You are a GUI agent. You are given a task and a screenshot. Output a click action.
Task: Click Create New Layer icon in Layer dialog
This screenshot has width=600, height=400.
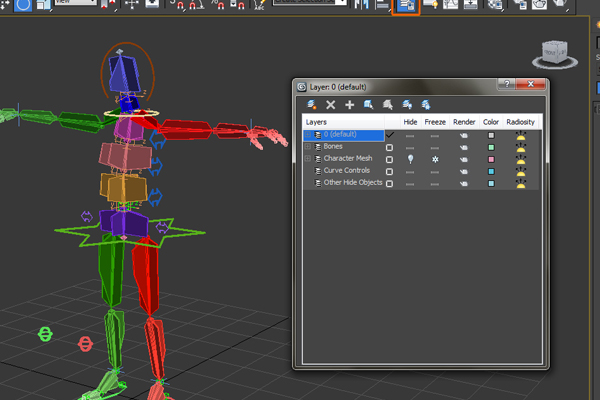tap(311, 104)
